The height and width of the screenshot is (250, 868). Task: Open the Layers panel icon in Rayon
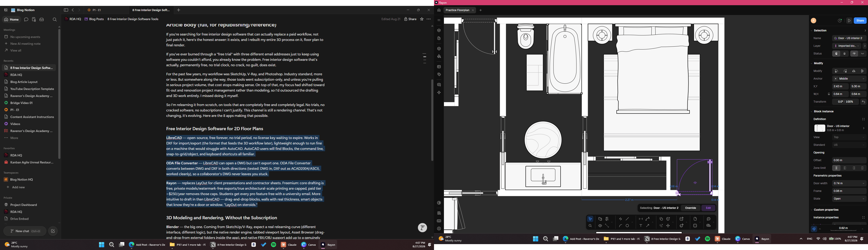pyautogui.click(x=439, y=30)
